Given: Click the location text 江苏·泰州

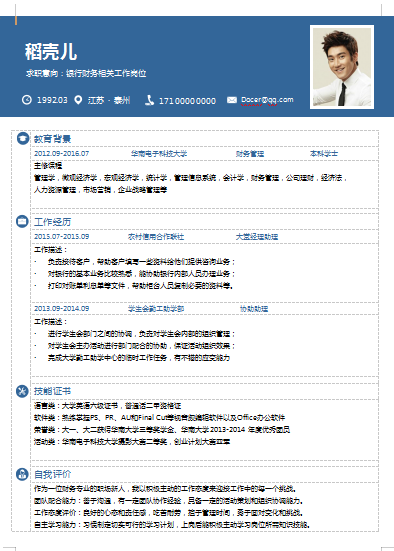Looking at the screenshot, I should click(x=109, y=101).
